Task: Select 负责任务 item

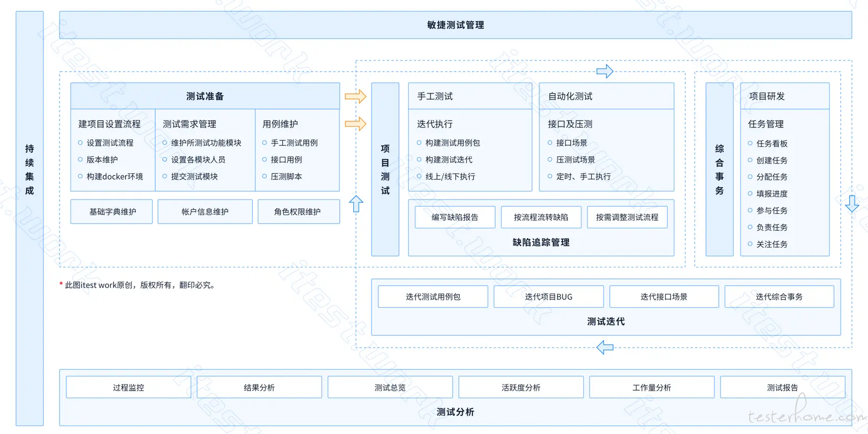Action: 772,227
